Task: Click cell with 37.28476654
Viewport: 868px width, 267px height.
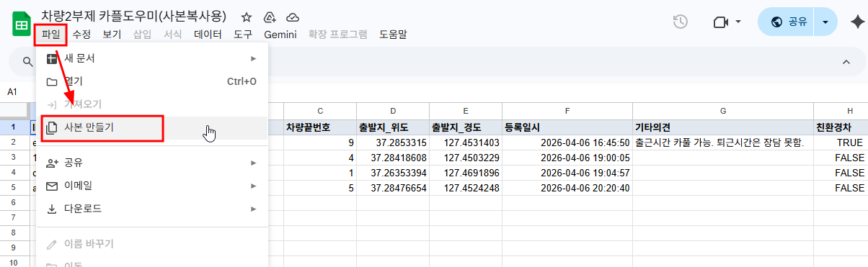Action: 393,188
